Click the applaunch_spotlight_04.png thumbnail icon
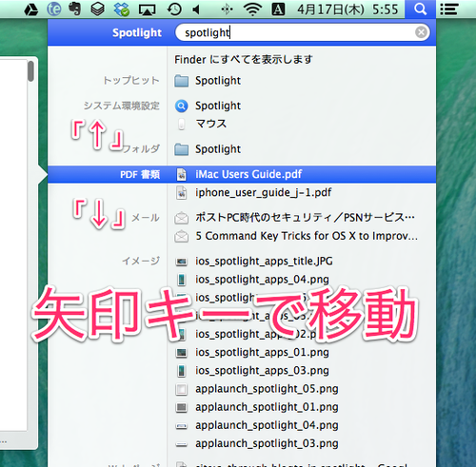Image resolution: width=476 pixels, height=467 pixels. click(181, 426)
